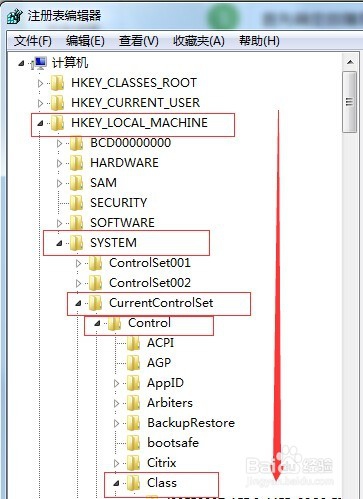Click the 计算机 computer icon
Screen dimensions: 363x499
point(39,63)
